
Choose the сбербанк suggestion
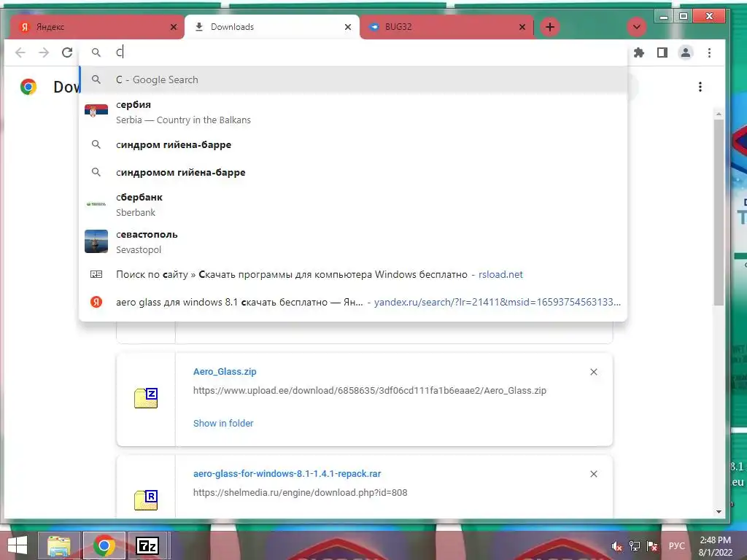pos(353,204)
